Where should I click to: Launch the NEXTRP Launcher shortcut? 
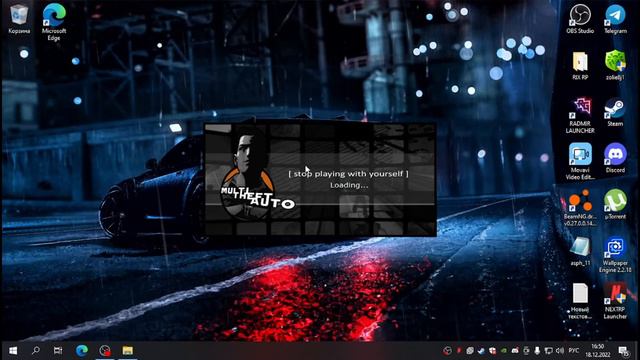615,301
